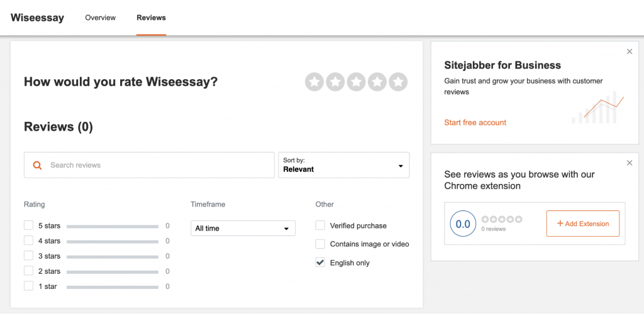
Task: Click the 5 stars rating bar
Action: tap(113, 226)
